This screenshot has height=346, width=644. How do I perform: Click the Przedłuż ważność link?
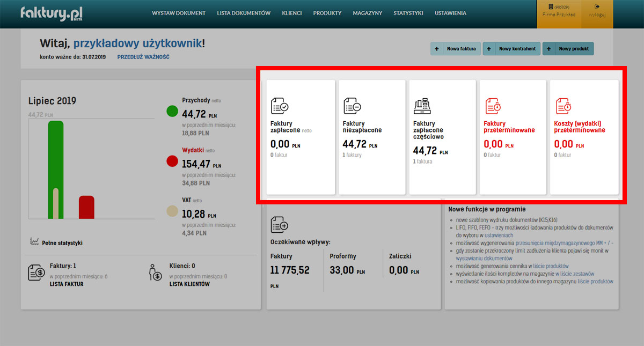click(143, 57)
